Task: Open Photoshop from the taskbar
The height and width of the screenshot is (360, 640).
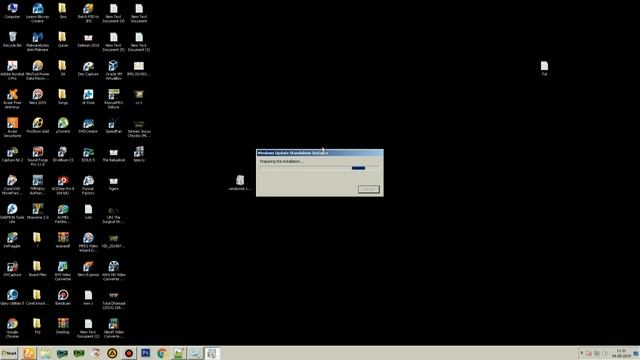Action: [145, 353]
